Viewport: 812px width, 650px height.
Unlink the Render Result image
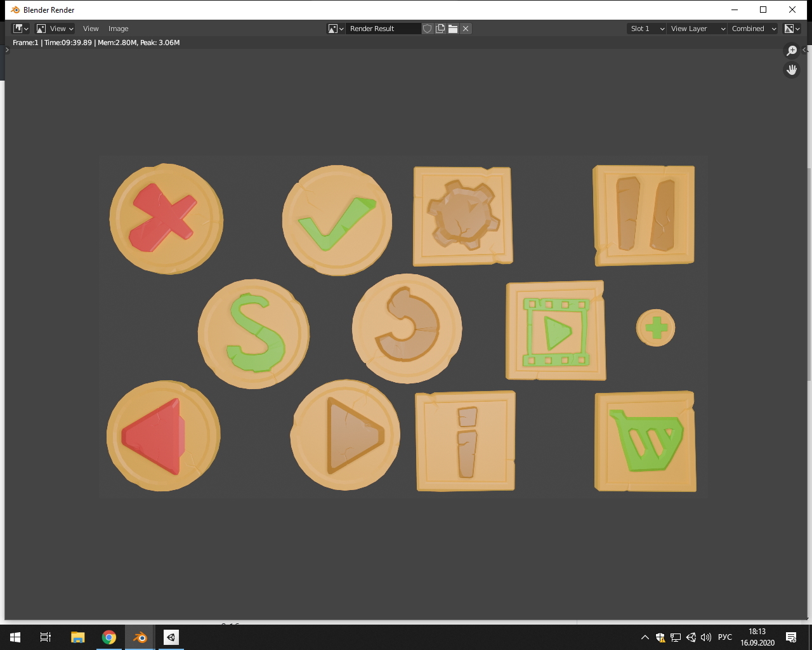[466, 29]
